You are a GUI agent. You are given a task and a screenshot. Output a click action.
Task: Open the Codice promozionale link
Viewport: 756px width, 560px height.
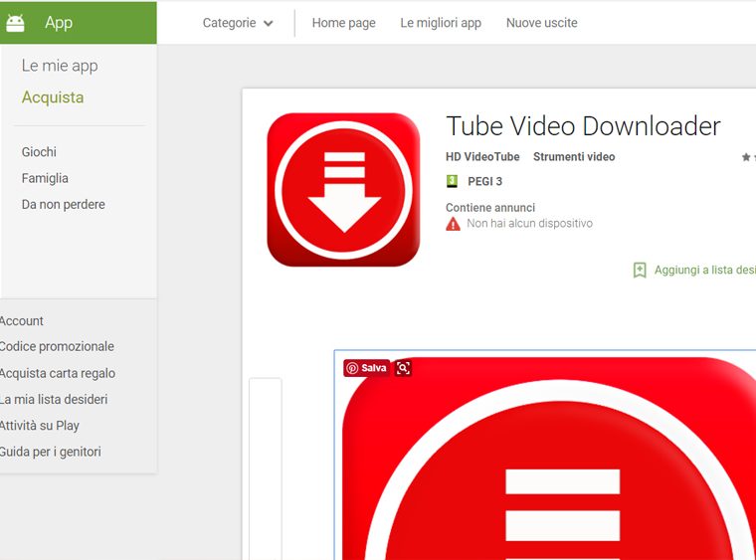(x=57, y=346)
